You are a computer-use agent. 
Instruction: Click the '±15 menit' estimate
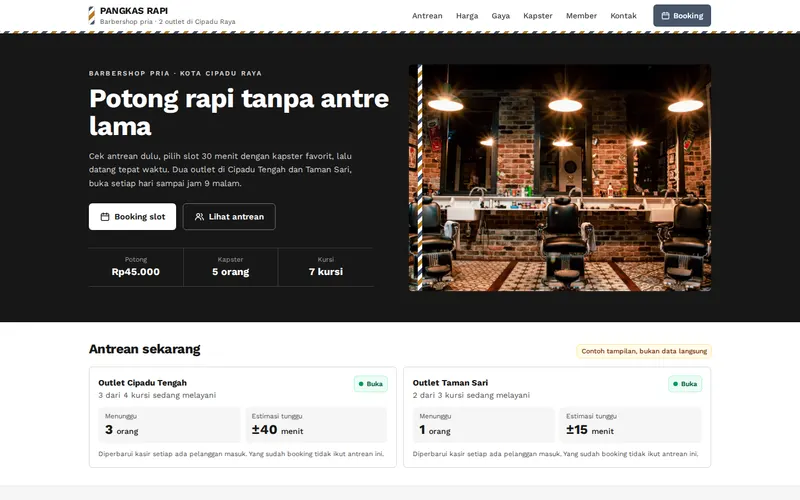[590, 430]
